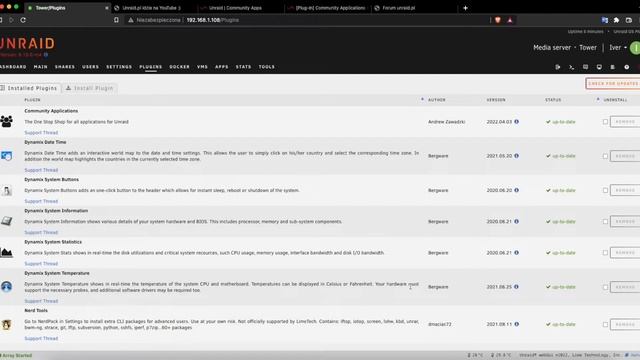Open Support Thread link for Nerd Tools
This screenshot has height=360, width=640.
tap(41, 338)
